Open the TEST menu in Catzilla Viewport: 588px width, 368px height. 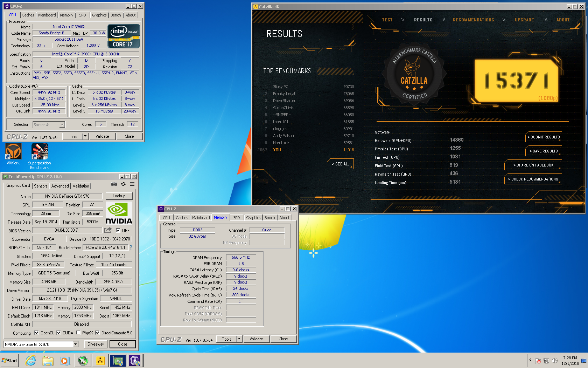click(x=387, y=20)
